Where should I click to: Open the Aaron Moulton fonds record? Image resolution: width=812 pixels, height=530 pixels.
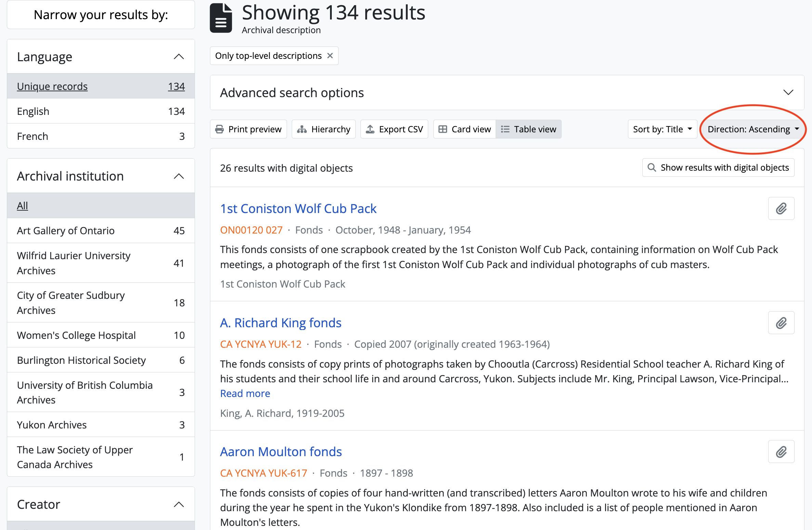click(x=281, y=452)
